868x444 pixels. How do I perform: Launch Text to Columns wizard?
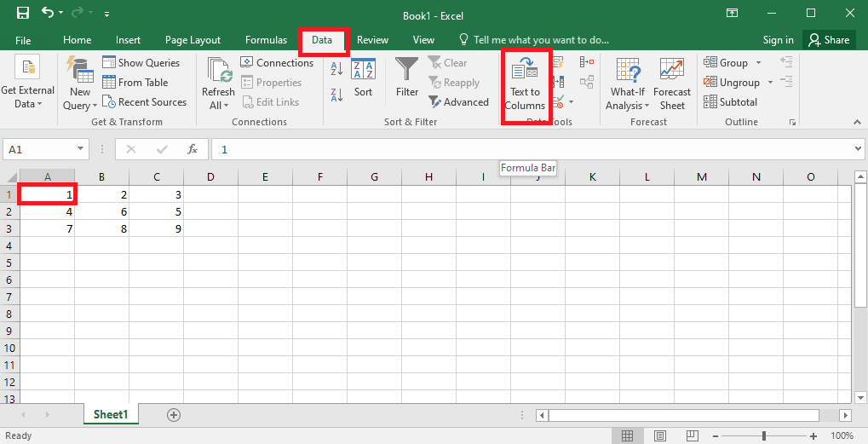[525, 84]
